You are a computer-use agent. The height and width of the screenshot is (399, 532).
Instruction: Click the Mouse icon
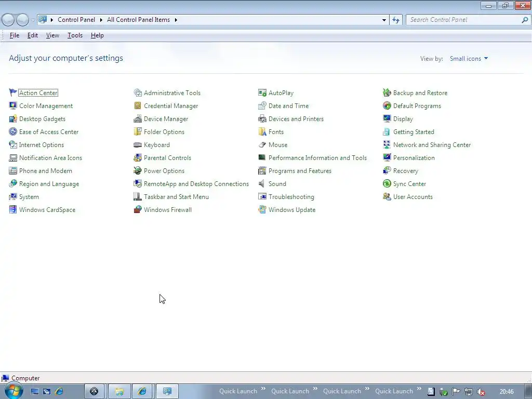click(x=262, y=145)
